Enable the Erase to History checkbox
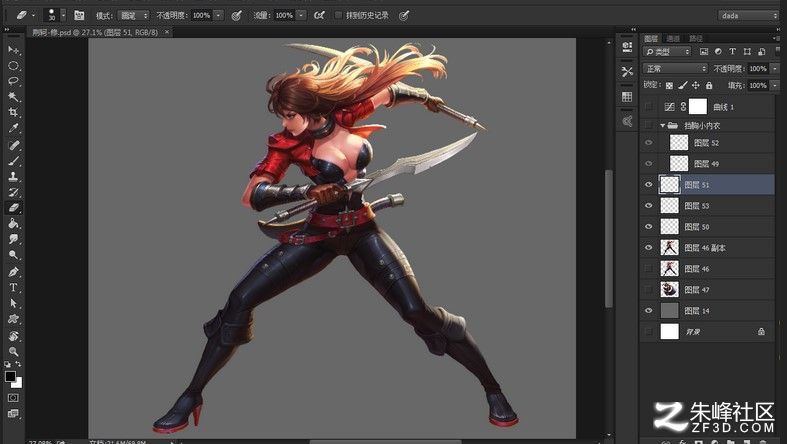Screen dimensions: 787x444 pos(339,16)
